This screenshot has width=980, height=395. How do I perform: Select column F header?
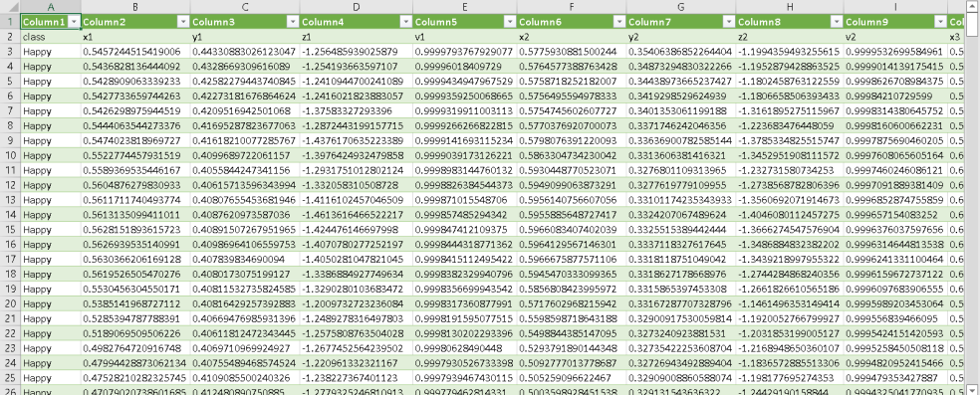[x=572, y=7]
